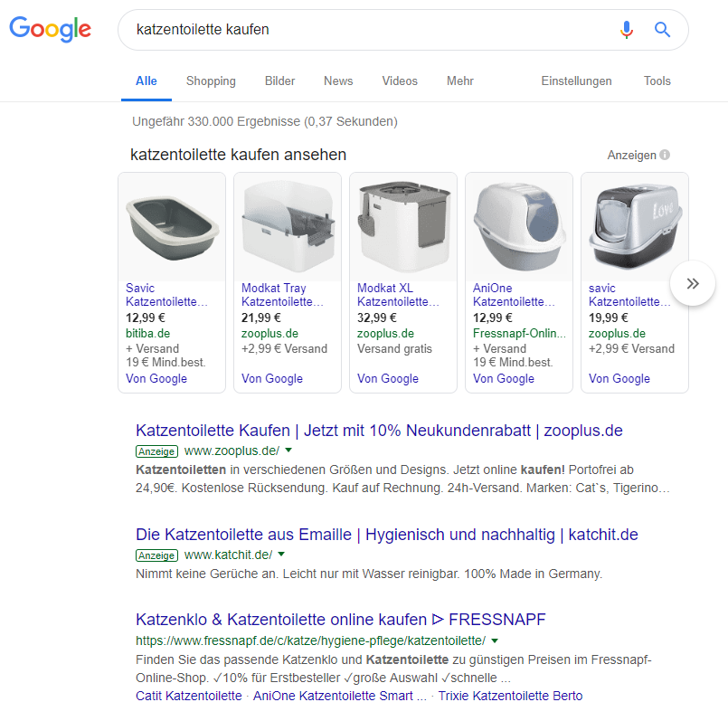Expand dropdown arrow next to www.zooplus.de/
This screenshot has height=721, width=728.
pos(288,451)
